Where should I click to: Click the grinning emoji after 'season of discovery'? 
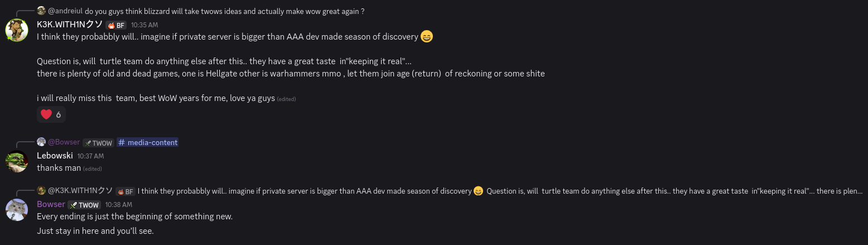[x=426, y=37]
